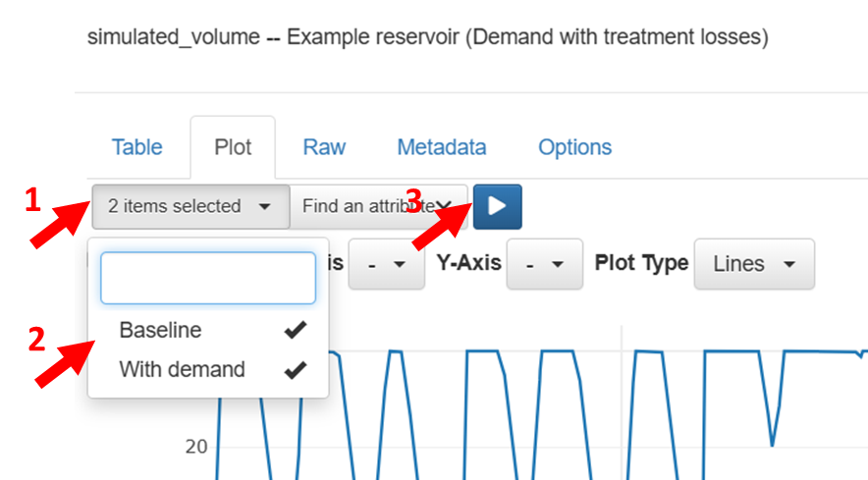
Task: Expand the "Find an attribute" selector
Action: point(379,206)
